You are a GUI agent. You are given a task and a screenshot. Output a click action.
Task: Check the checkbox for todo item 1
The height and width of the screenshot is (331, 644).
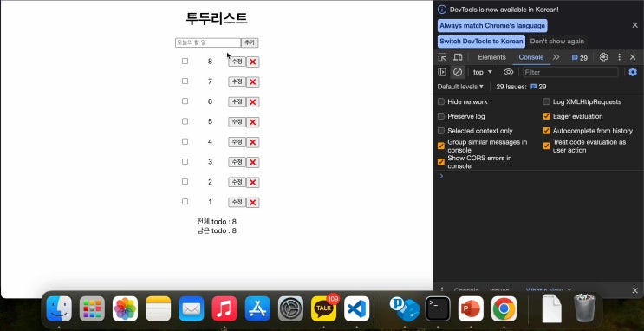tap(185, 202)
